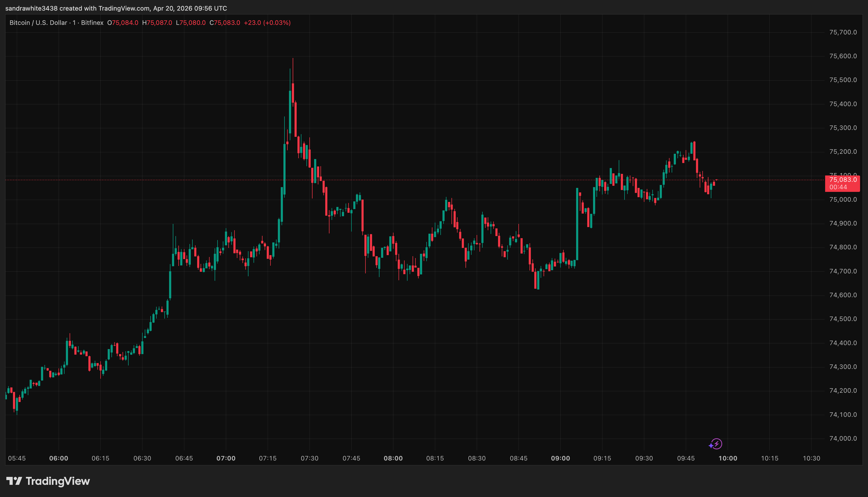
Task: Click the 74,500.0 price axis label
Action: (x=843, y=319)
